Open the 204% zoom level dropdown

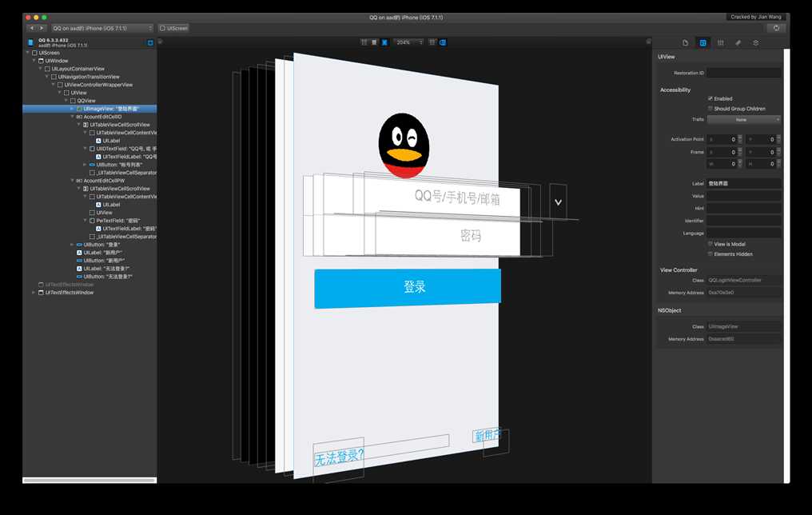pyautogui.click(x=408, y=42)
